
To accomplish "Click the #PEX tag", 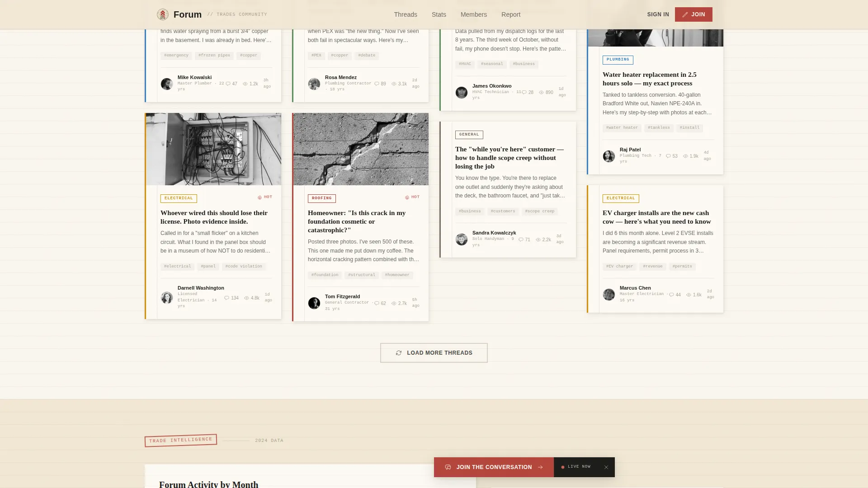I will pos(316,56).
